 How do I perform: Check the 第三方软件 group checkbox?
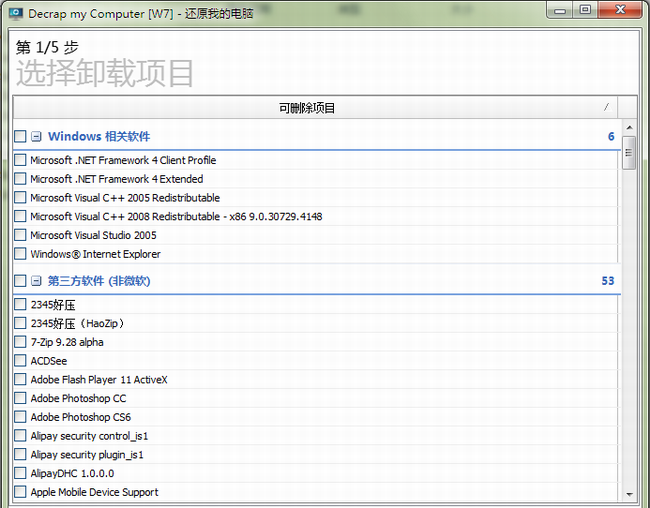click(20, 282)
